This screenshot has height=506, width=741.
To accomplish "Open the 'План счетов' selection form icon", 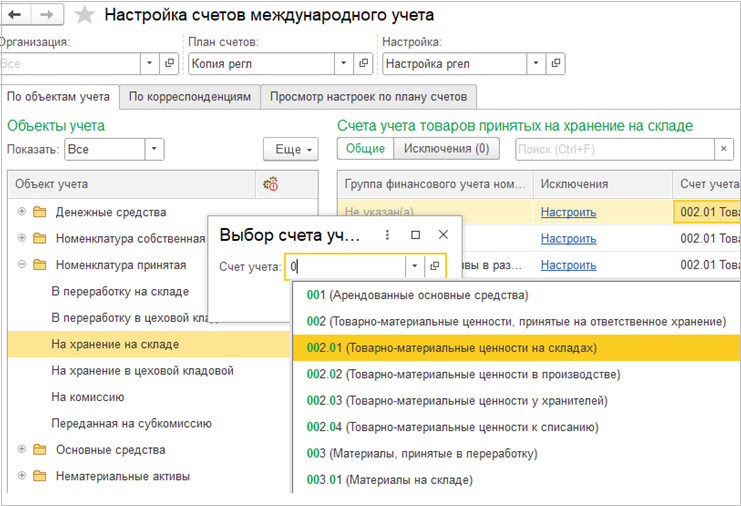I will (364, 63).
